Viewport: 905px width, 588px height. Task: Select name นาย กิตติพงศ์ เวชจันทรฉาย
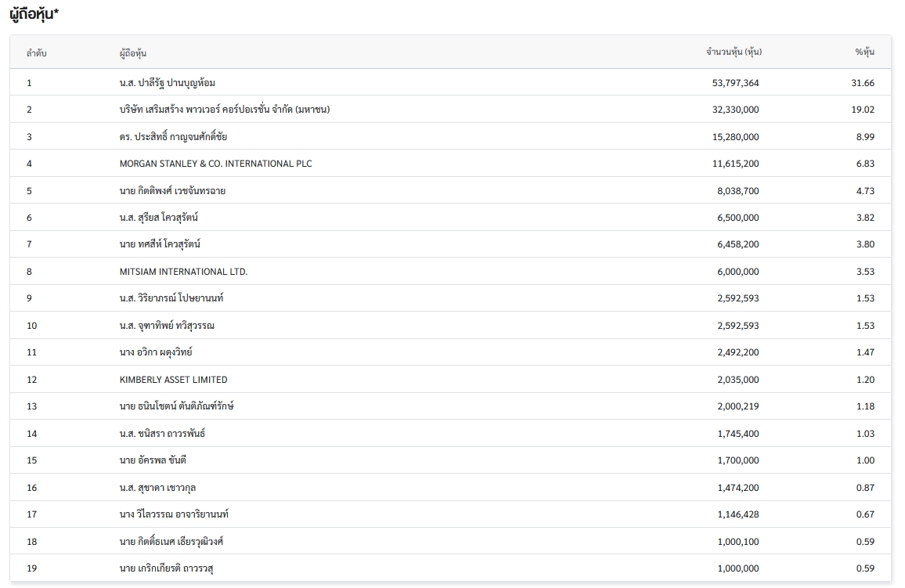[172, 191]
